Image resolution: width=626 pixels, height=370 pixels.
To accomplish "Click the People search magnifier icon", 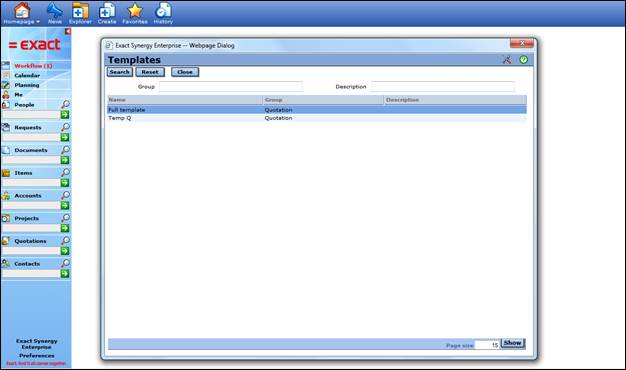I will click(x=65, y=105).
